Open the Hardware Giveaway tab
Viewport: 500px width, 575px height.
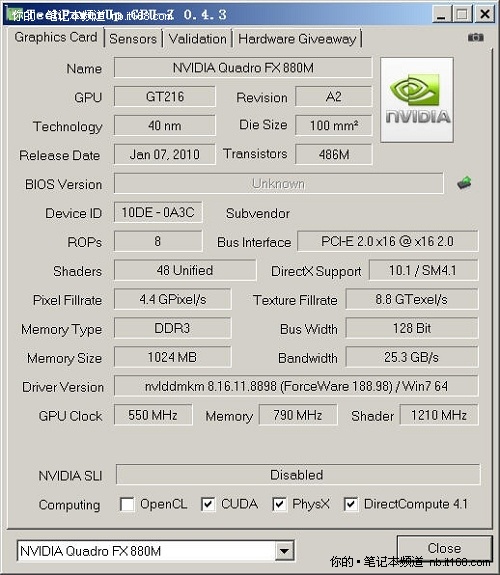point(297,39)
